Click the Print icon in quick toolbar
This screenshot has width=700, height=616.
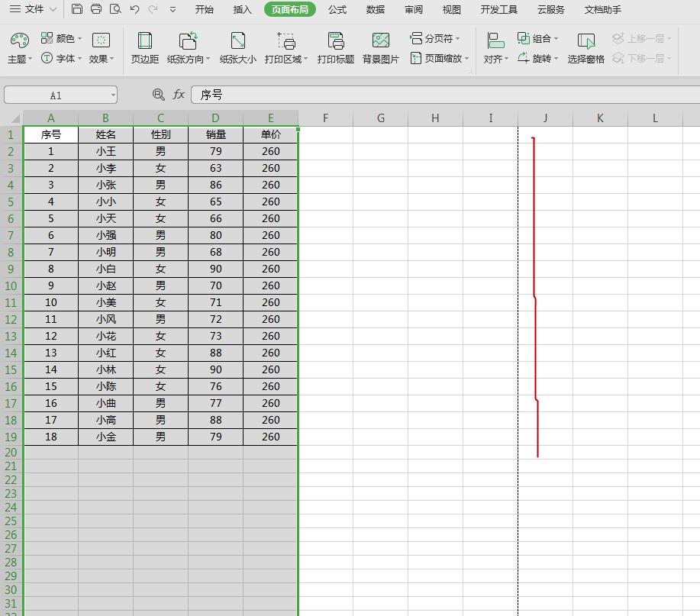96,9
